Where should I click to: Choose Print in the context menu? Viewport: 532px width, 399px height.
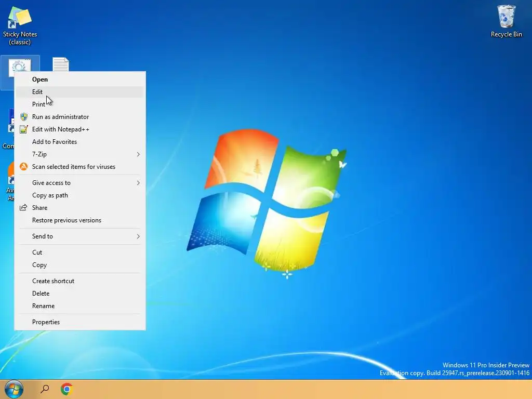coord(80,104)
